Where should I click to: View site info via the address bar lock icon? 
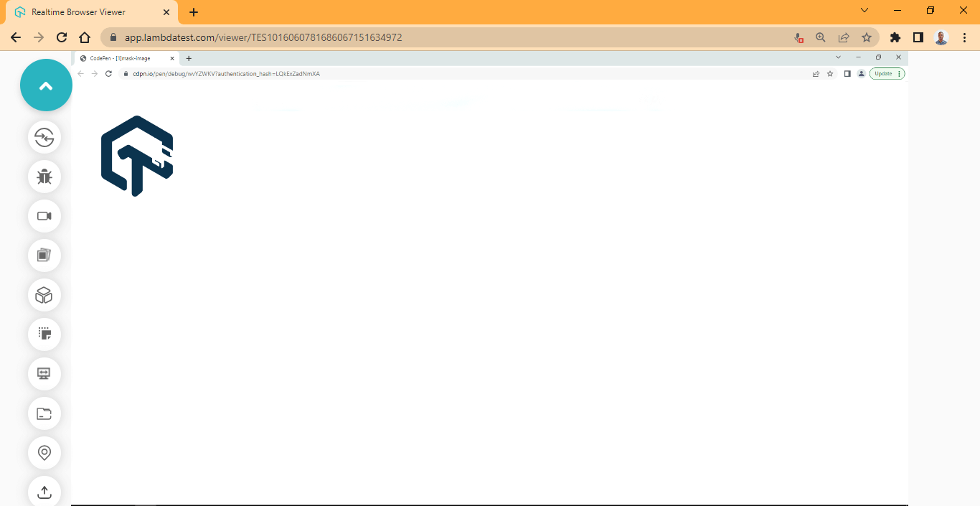point(113,37)
